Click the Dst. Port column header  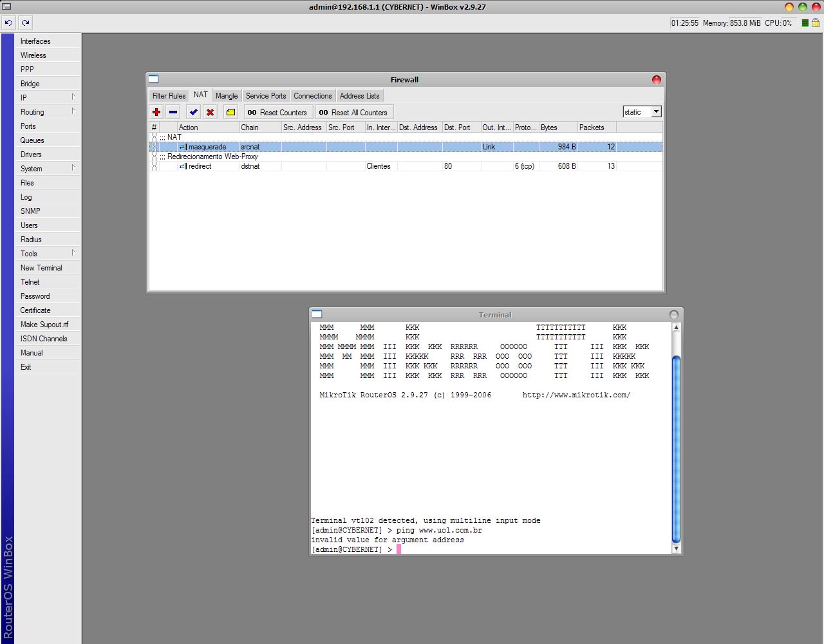tap(462, 128)
